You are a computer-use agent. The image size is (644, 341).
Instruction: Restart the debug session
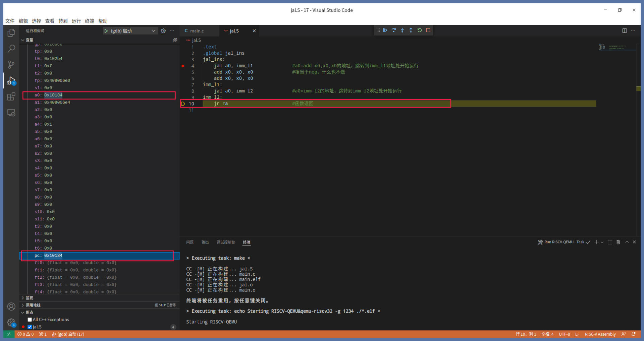coord(420,30)
